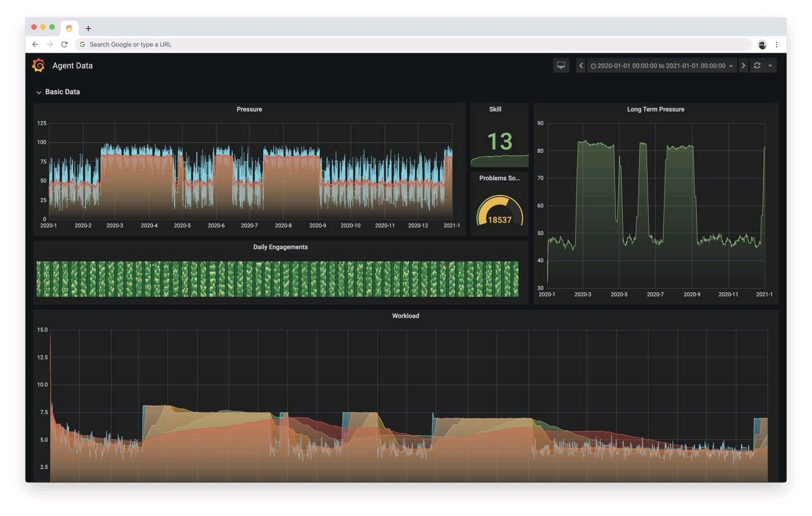Shift time range forward with right arrow
Screen dimensions: 812x516
(743, 66)
